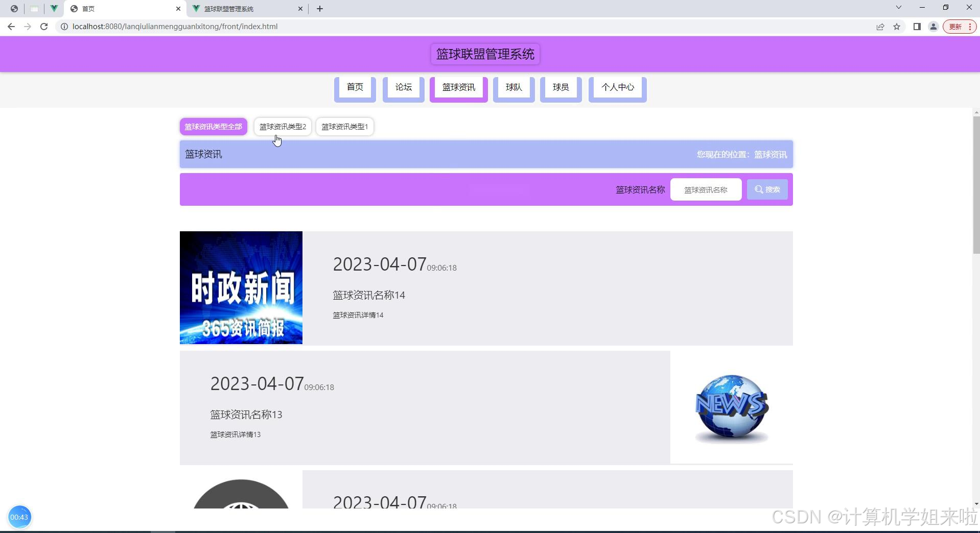This screenshot has height=533, width=980.
Task: Close the 首页 tab
Action: coord(178,9)
